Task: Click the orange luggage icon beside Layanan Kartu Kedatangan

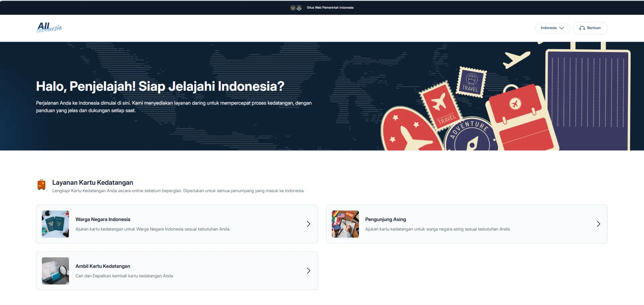Action: coord(41,185)
